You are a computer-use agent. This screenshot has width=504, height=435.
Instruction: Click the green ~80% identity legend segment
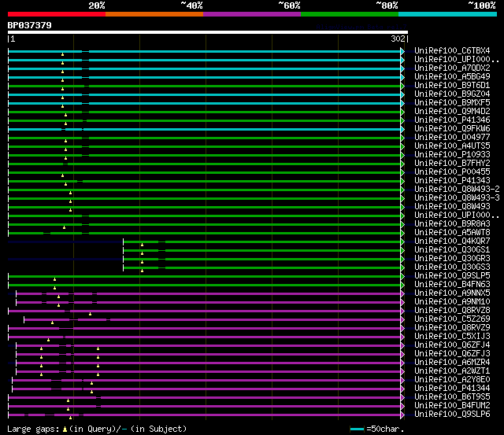coord(350,14)
